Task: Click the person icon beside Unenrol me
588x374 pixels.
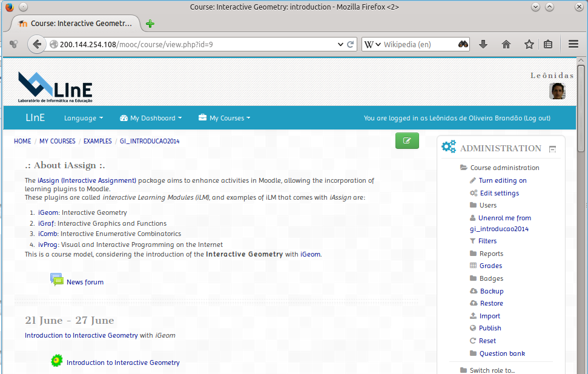Action: point(472,218)
